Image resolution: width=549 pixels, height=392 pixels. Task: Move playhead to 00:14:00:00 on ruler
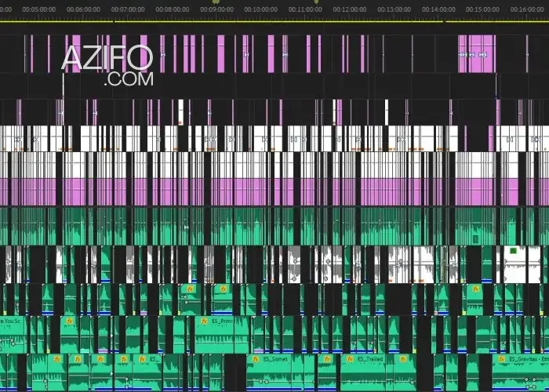[x=438, y=9]
